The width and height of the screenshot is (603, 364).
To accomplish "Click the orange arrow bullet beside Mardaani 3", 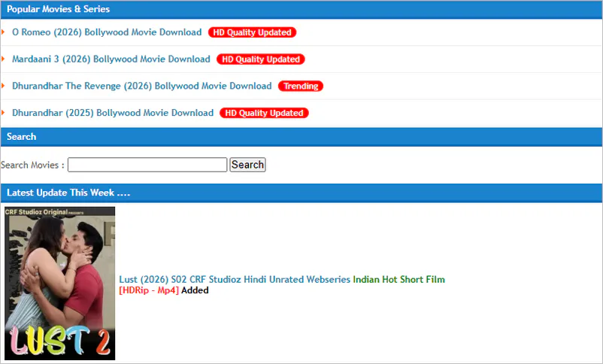I will pyautogui.click(x=3, y=59).
